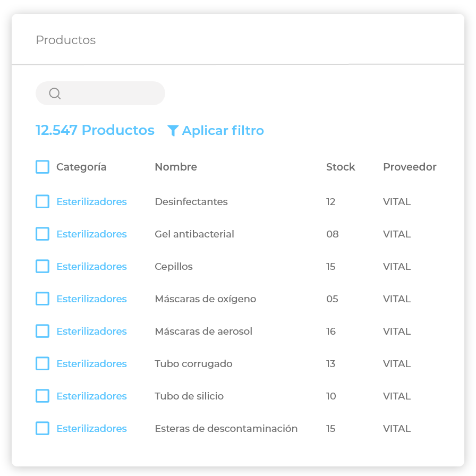Mark the Máscaras de oxígeno checkbox
476x476 pixels.
[x=42, y=299]
